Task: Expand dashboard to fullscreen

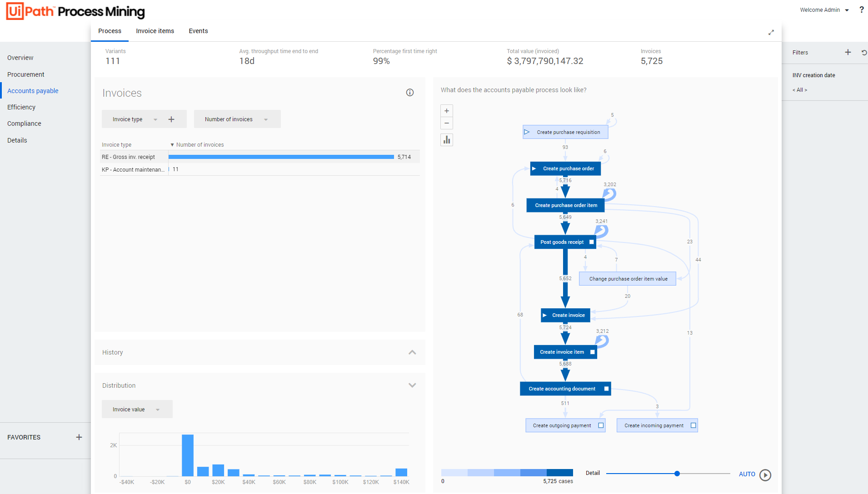Action: click(771, 33)
